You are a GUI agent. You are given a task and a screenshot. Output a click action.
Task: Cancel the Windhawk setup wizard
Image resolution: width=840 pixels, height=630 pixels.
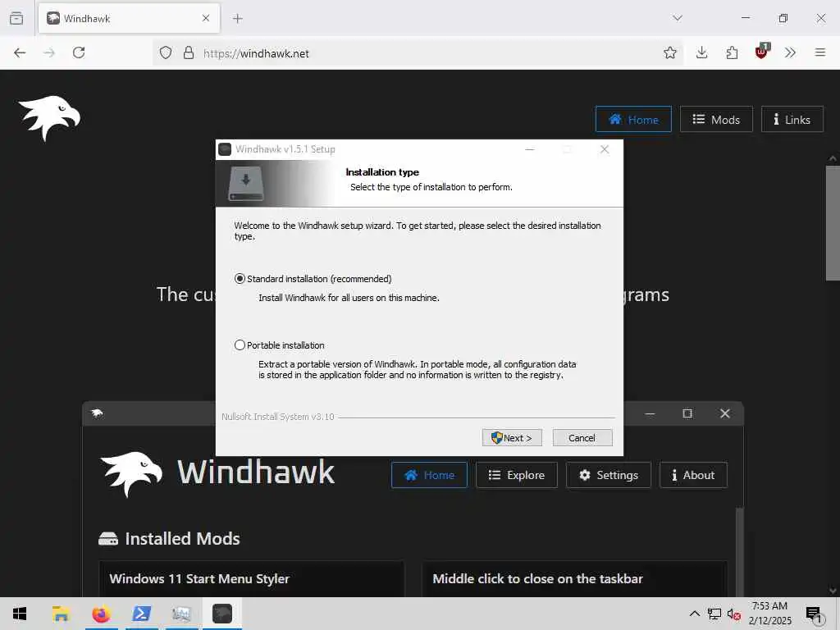(582, 438)
